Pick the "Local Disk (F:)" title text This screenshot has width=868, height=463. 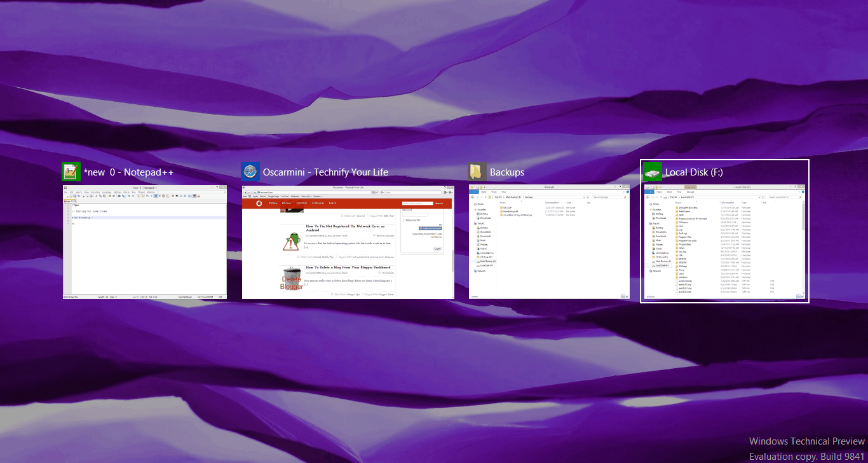coord(694,172)
